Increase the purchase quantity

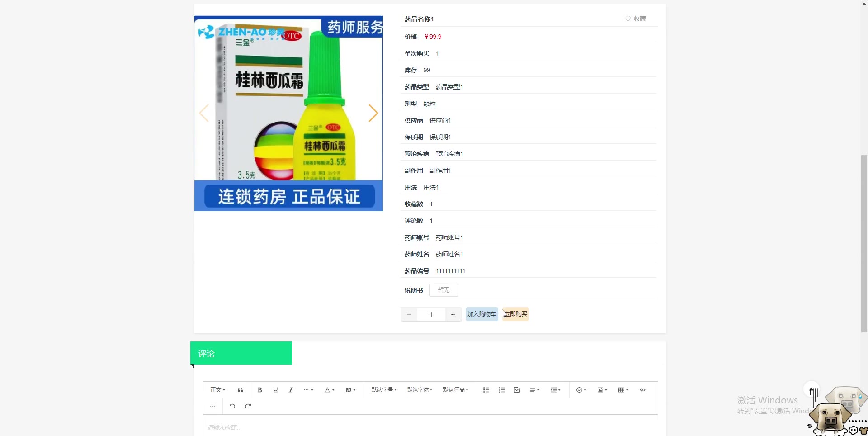[x=453, y=314]
